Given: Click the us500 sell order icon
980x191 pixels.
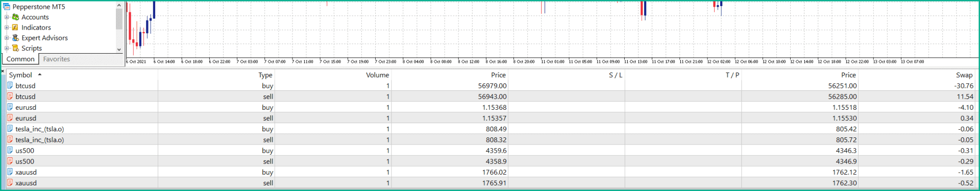Looking at the screenshot, I should pos(10,161).
